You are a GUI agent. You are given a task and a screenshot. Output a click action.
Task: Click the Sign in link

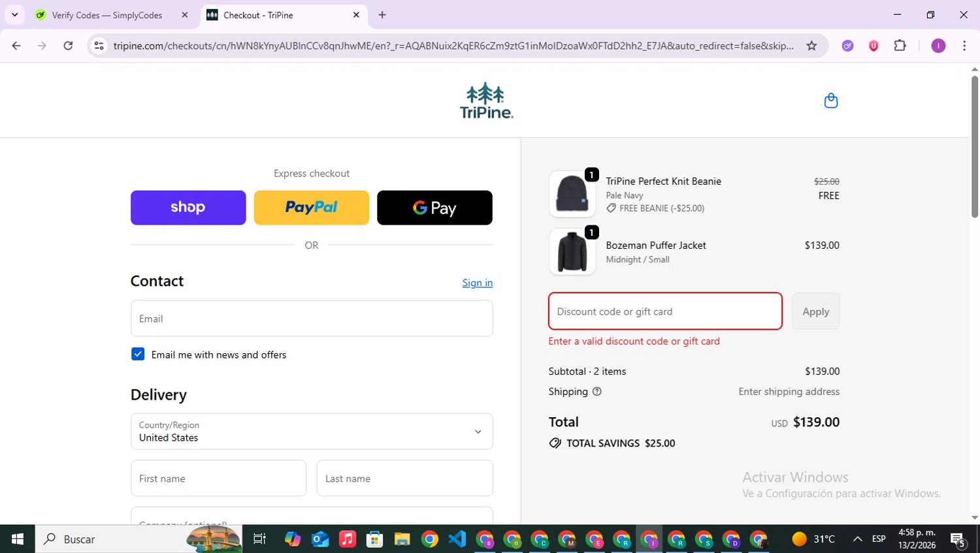pyautogui.click(x=478, y=283)
